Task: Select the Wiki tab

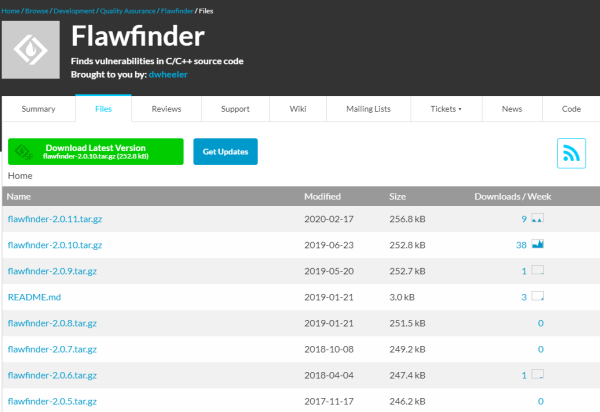Action: (298, 109)
